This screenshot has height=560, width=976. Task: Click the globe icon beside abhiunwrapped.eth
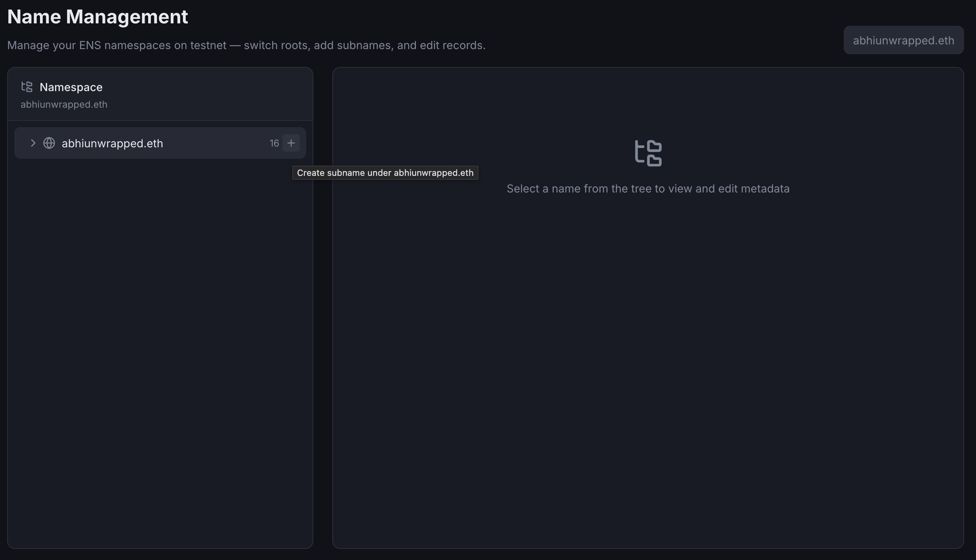[49, 143]
